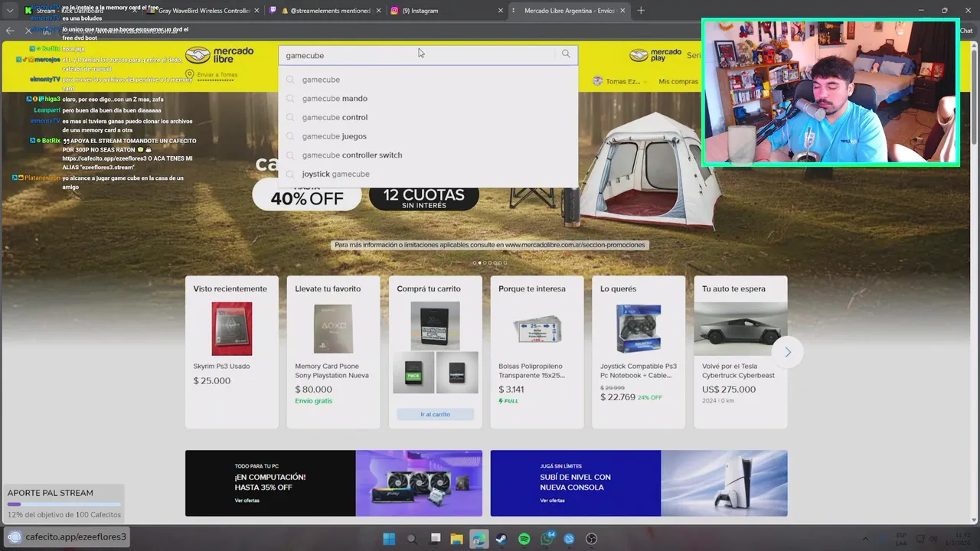Image resolution: width=980 pixels, height=551 pixels.
Task: Open the Windows Start menu
Action: [x=389, y=539]
